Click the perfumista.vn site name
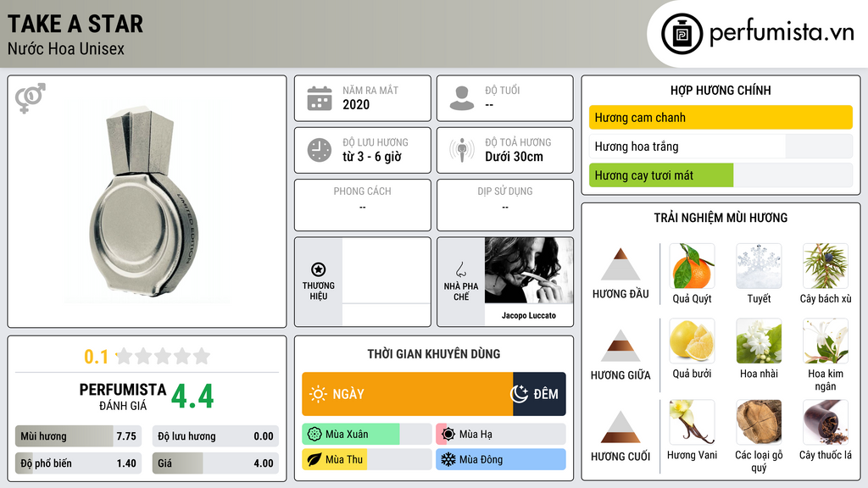The height and width of the screenshot is (488, 868). click(782, 33)
